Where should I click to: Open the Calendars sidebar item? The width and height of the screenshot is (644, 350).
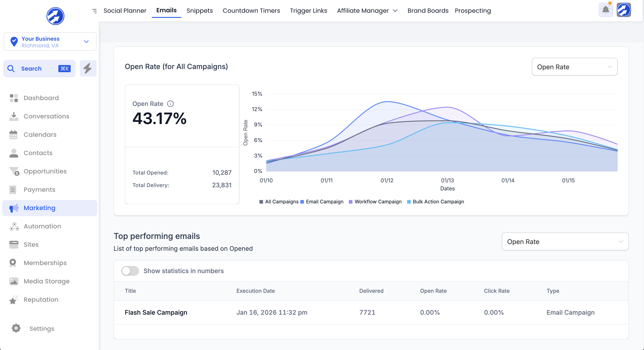click(x=40, y=135)
